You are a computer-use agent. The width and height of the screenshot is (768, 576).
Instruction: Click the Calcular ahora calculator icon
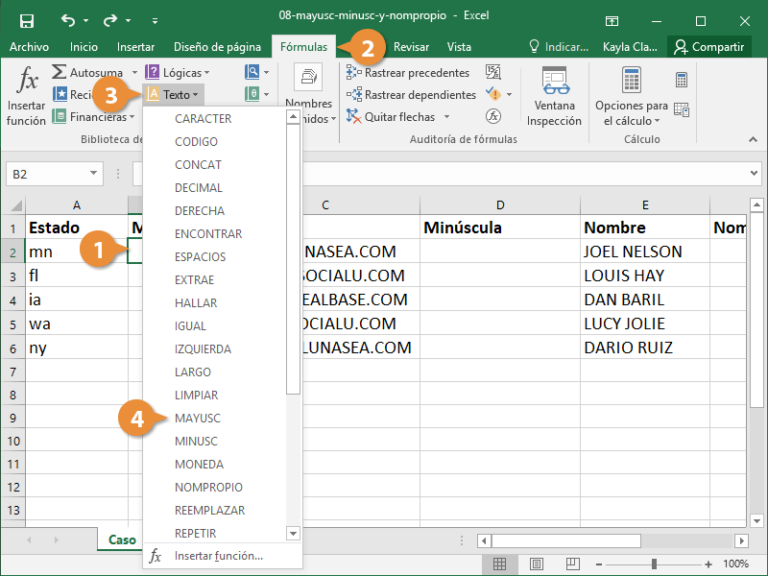681,79
